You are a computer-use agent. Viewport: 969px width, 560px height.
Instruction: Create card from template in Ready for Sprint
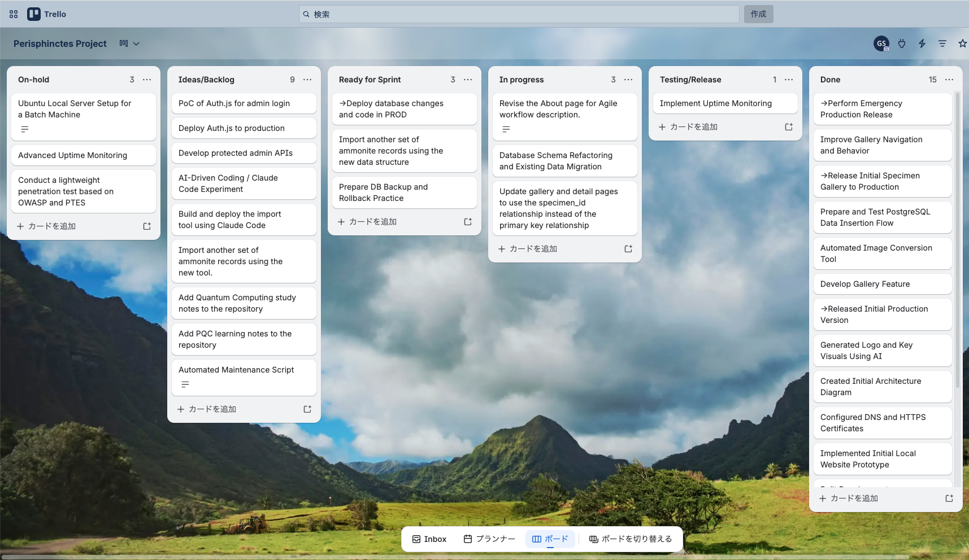point(468,222)
